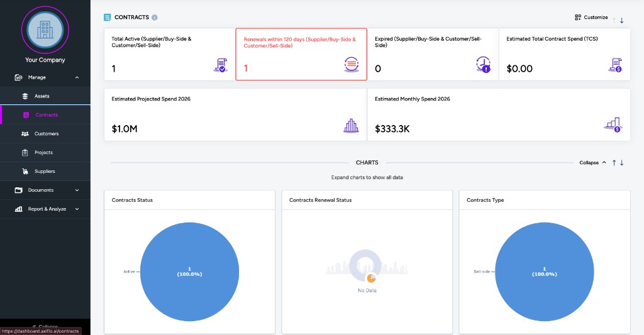
Task: Collapse the Manage menu chevron
Action: tap(77, 77)
